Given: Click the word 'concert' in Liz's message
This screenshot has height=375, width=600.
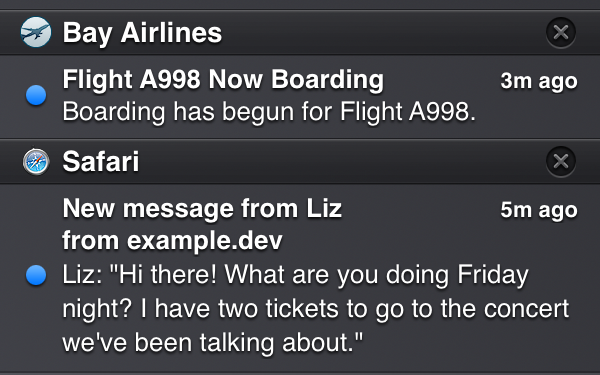Looking at the screenshot, I should (527, 309).
